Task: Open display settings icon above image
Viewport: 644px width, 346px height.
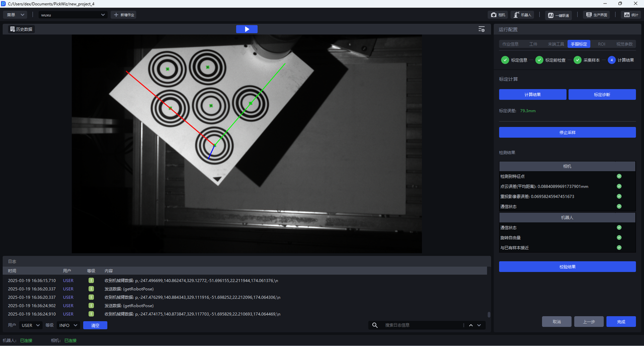Action: [x=481, y=29]
